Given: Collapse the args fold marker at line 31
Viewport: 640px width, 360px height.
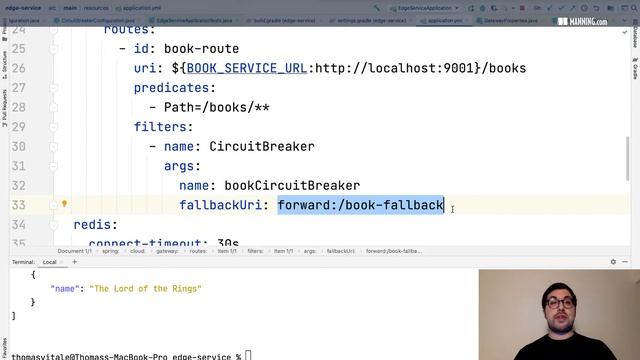Looking at the screenshot, I should pyautogui.click(x=53, y=166).
